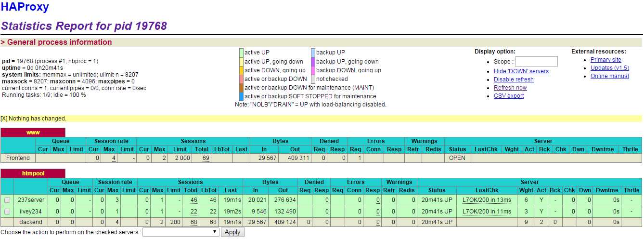Open CSV export link
Viewport: 644px width, 239px height.
click(509, 96)
